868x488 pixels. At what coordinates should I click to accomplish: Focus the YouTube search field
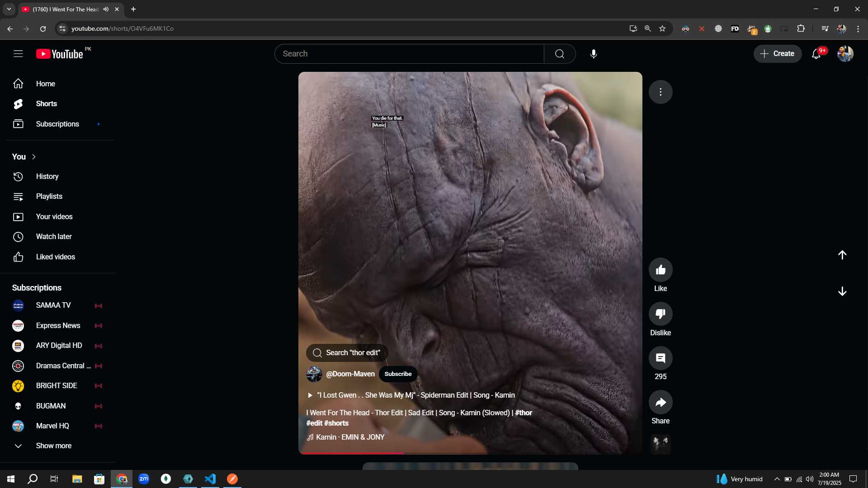coord(409,54)
